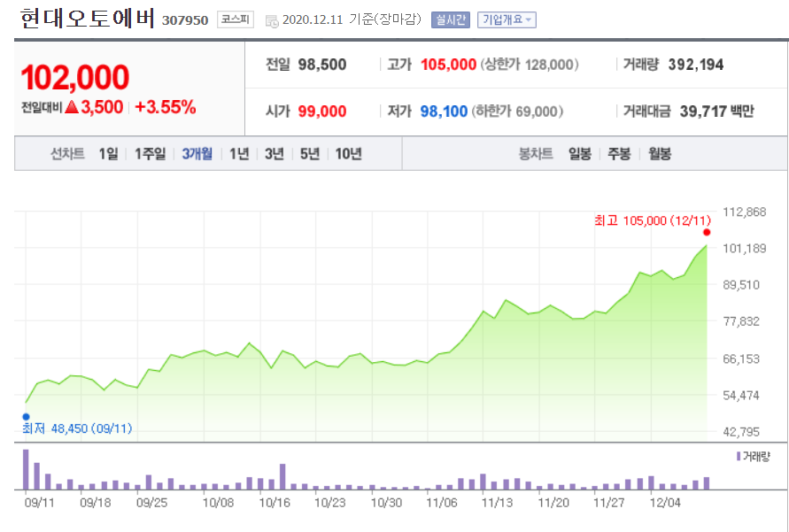Viewport: 789px width, 532px height.
Task: Click the 10/30 date axis label
Action: [386, 503]
